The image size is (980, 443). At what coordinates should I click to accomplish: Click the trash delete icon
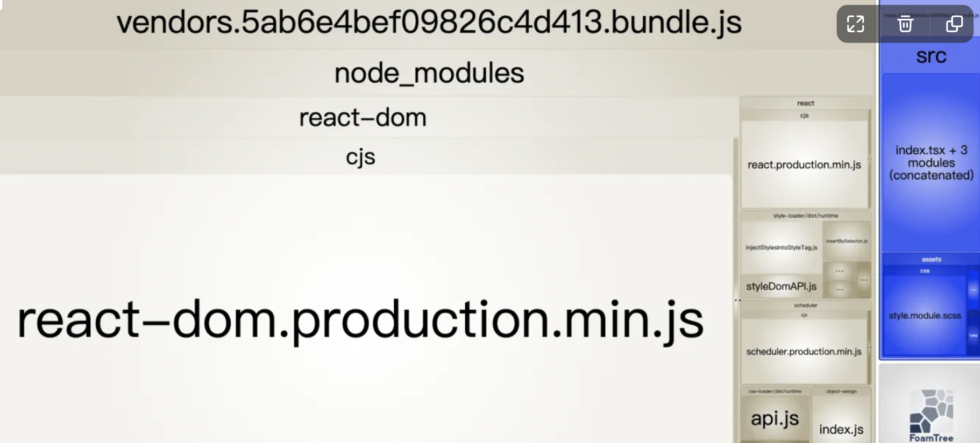click(905, 24)
